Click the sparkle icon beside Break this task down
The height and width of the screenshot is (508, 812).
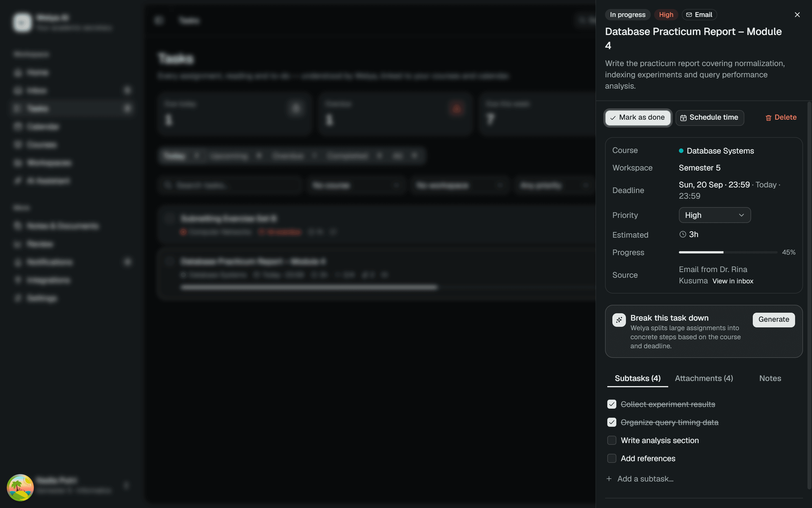[619, 320]
